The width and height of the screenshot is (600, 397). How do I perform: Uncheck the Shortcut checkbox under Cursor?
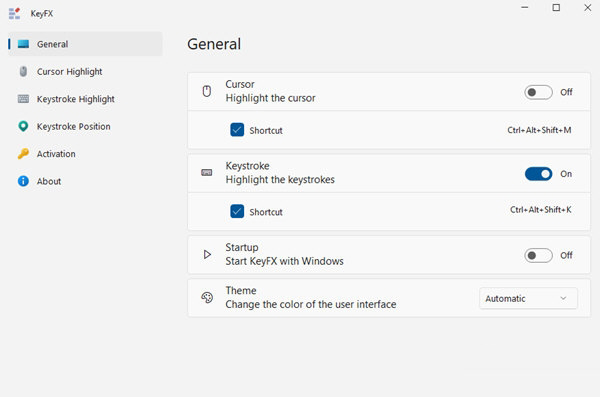237,130
